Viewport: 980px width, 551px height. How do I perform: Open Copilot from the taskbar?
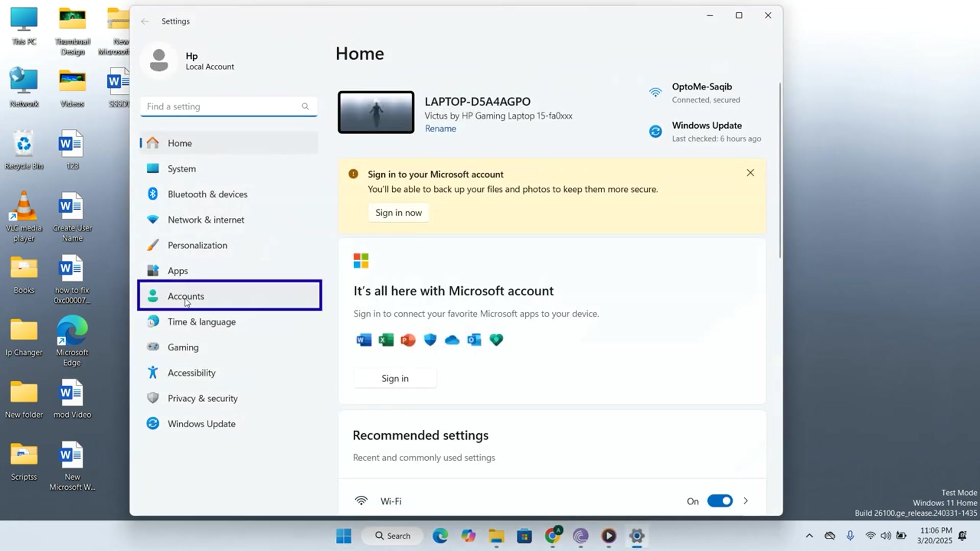[x=468, y=536]
